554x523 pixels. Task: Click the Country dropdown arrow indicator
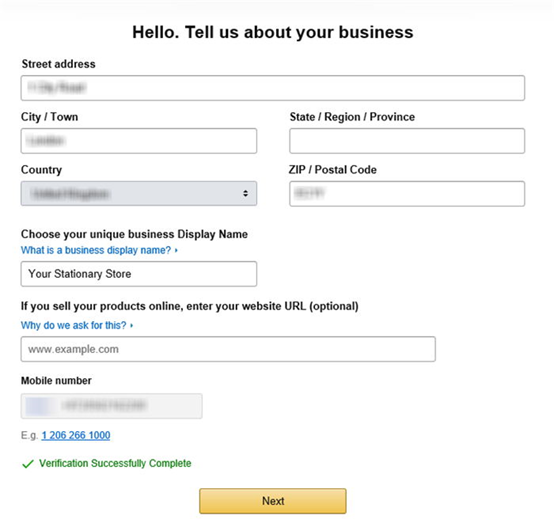pyautogui.click(x=245, y=194)
